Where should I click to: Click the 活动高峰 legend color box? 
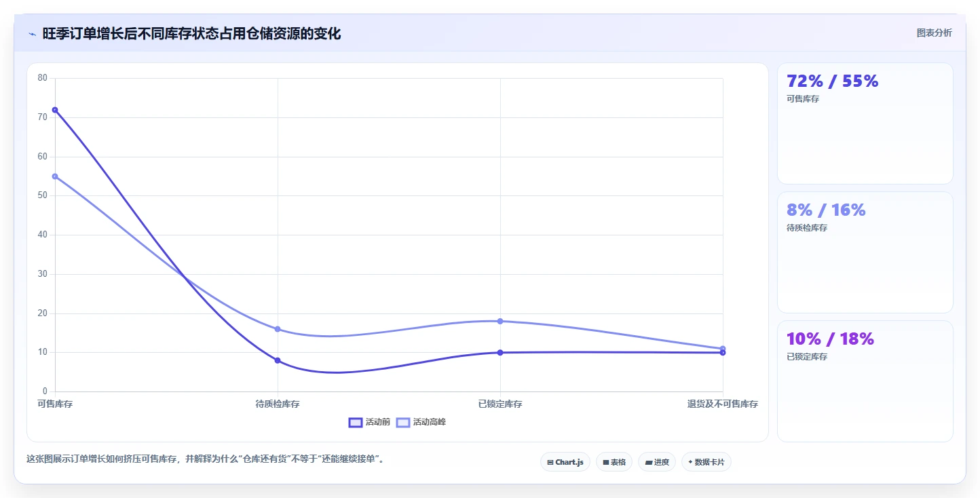click(403, 422)
